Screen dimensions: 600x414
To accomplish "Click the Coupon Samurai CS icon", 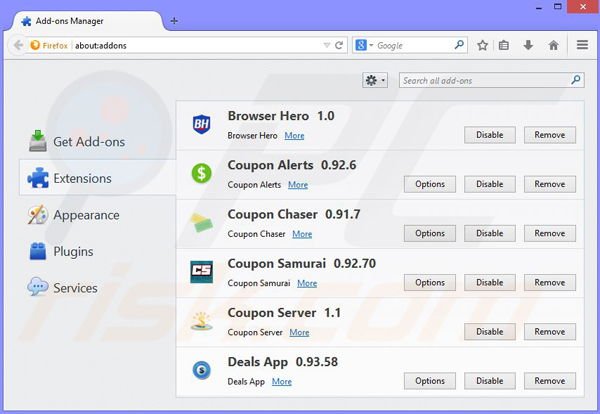I will pos(201,272).
